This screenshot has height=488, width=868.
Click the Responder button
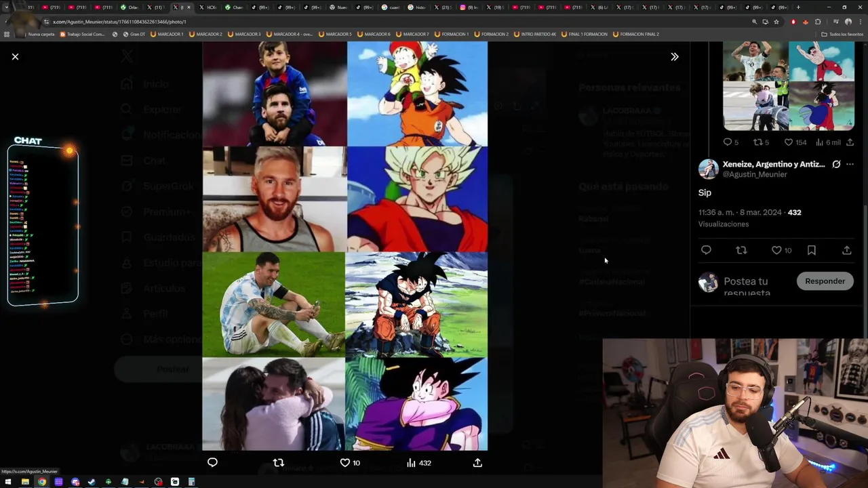(825, 281)
